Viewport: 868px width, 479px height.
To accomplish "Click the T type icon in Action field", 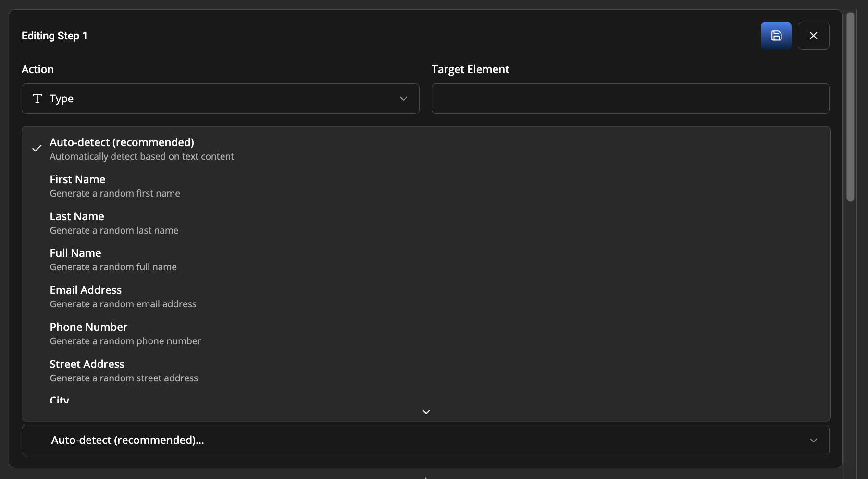I will point(37,99).
